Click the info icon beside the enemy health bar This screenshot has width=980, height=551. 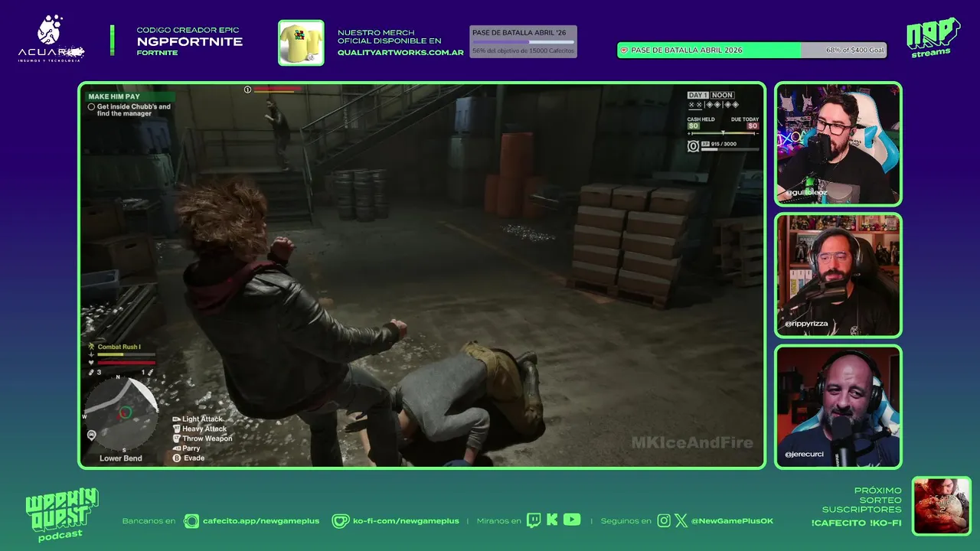pos(247,90)
